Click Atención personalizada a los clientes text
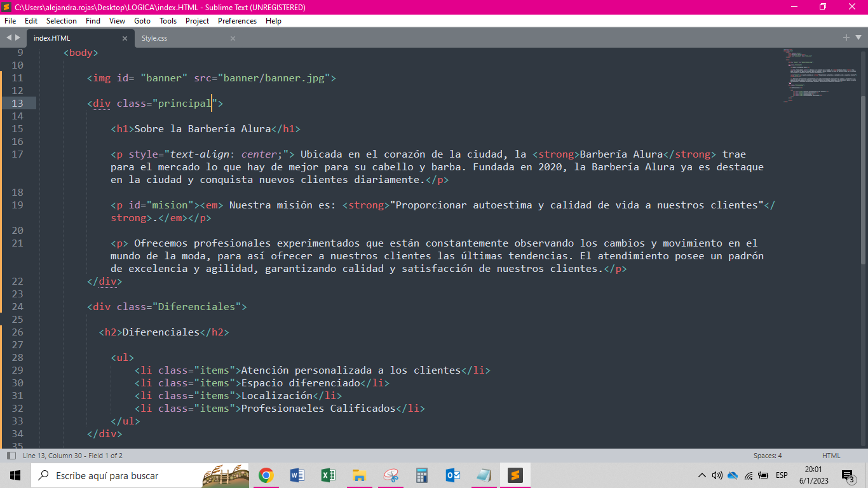 [x=351, y=370]
